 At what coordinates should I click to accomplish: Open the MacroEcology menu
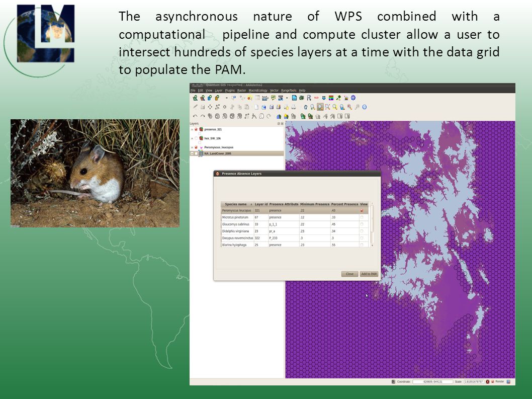click(258, 91)
